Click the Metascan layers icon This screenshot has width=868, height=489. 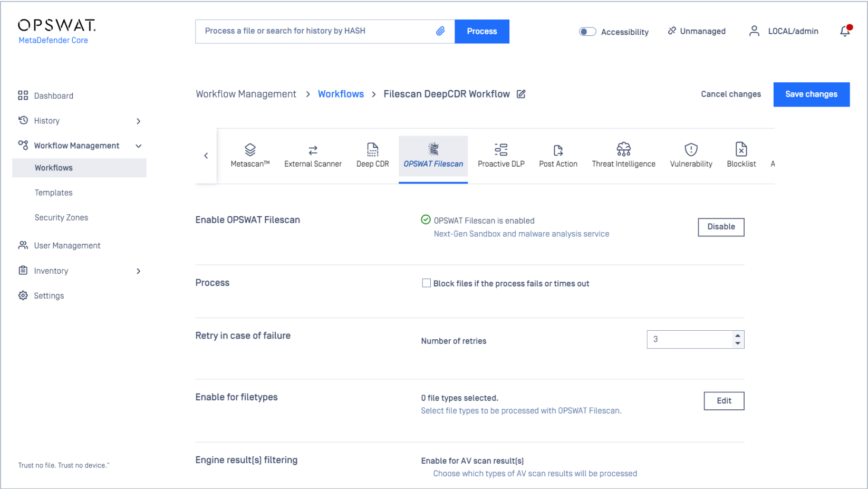(x=250, y=150)
